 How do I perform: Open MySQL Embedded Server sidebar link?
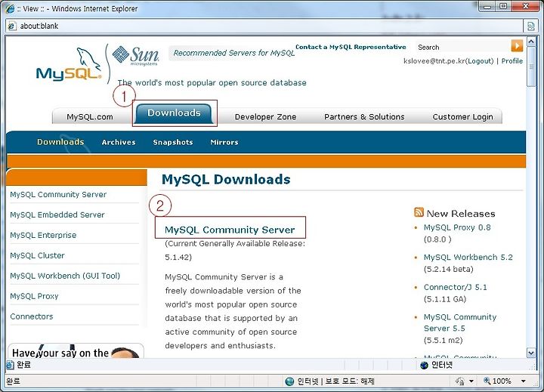click(x=57, y=215)
